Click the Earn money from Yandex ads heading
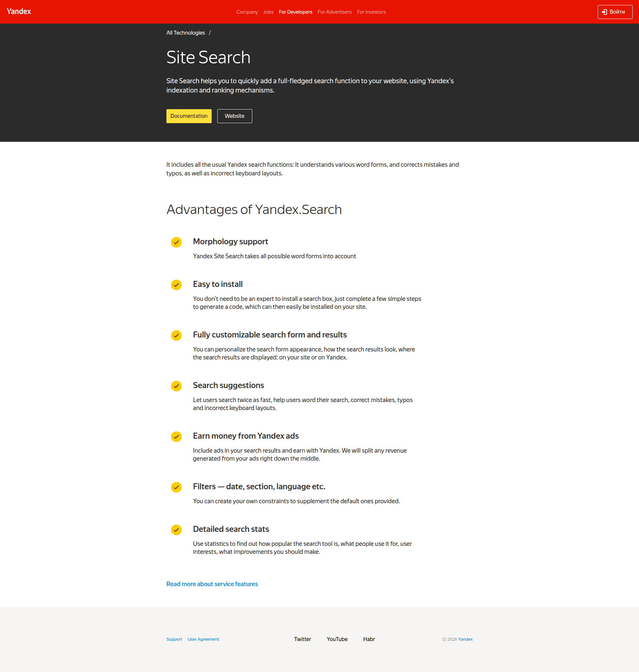The image size is (639, 672). pyautogui.click(x=246, y=436)
